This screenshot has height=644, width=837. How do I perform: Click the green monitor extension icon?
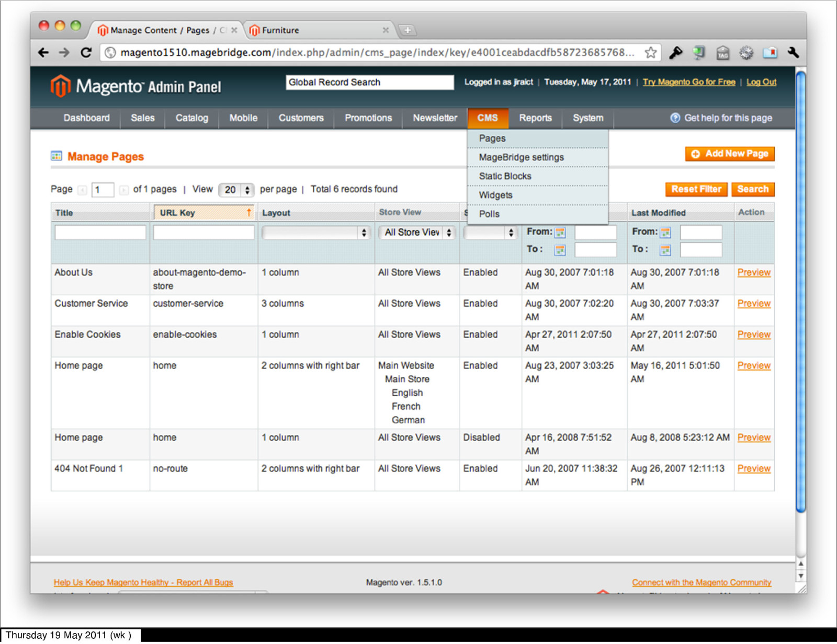click(699, 52)
